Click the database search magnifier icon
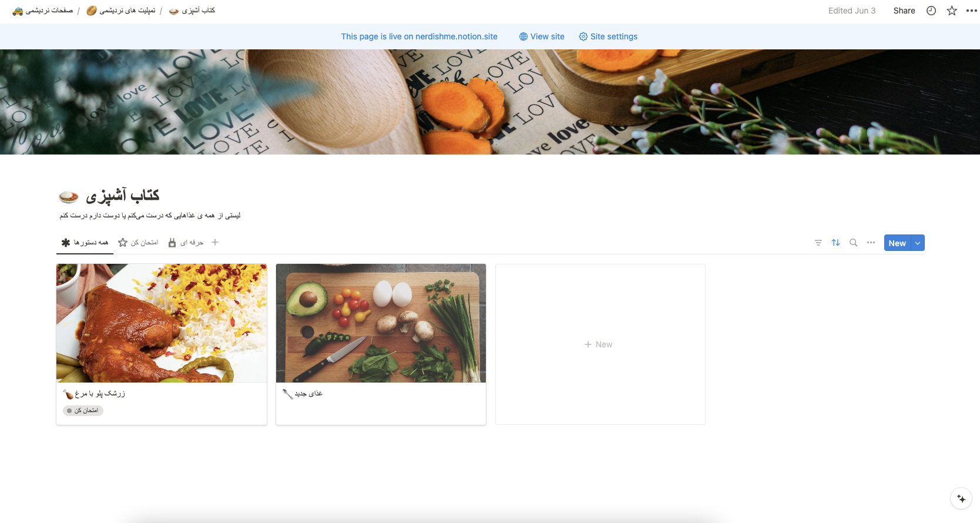This screenshot has height=523, width=980. [x=853, y=243]
